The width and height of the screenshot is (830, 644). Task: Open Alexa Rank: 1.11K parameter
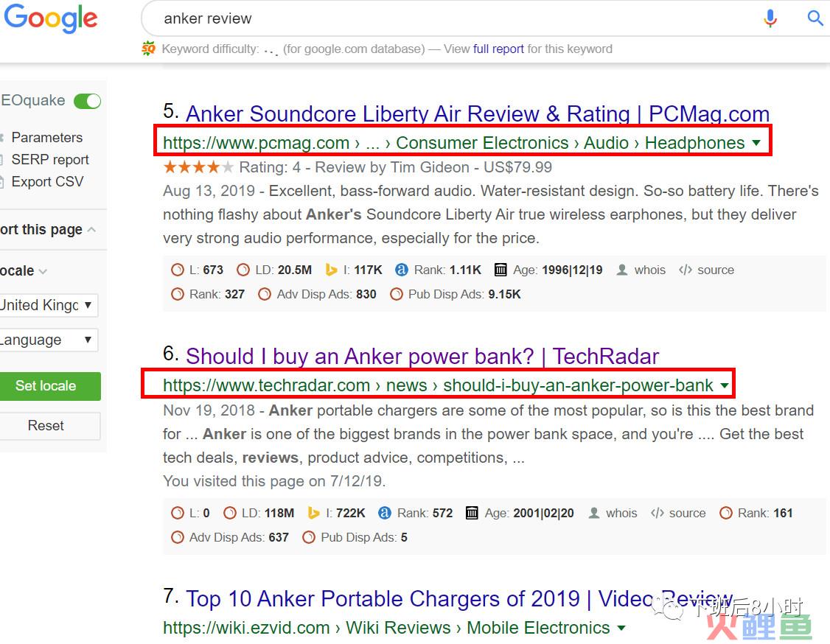coord(439,270)
